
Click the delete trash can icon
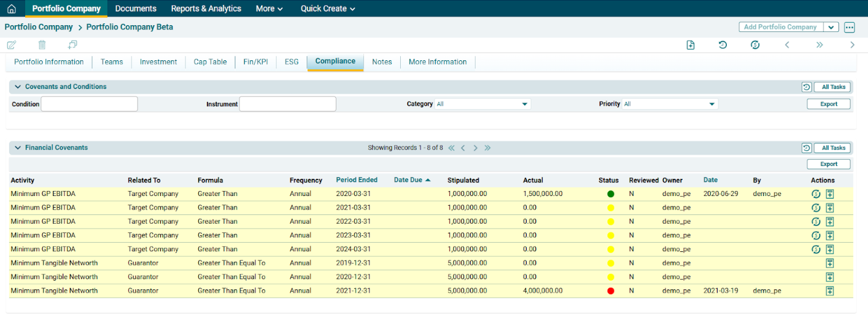coord(42,45)
